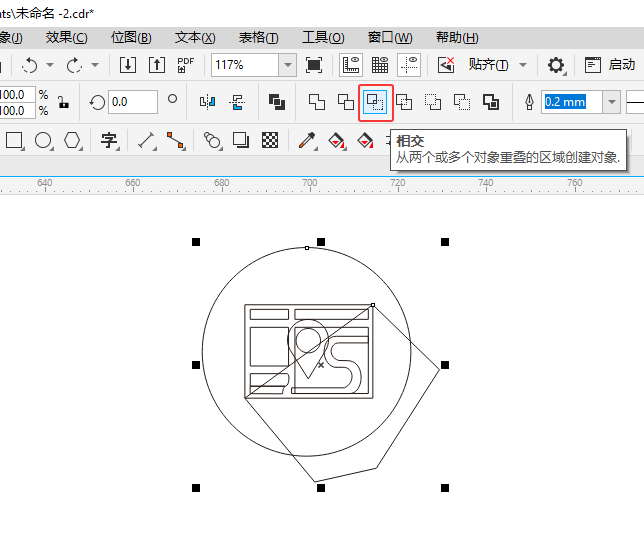Select the Smart Fill tool
This screenshot has width=644, height=552.
[x=366, y=140]
